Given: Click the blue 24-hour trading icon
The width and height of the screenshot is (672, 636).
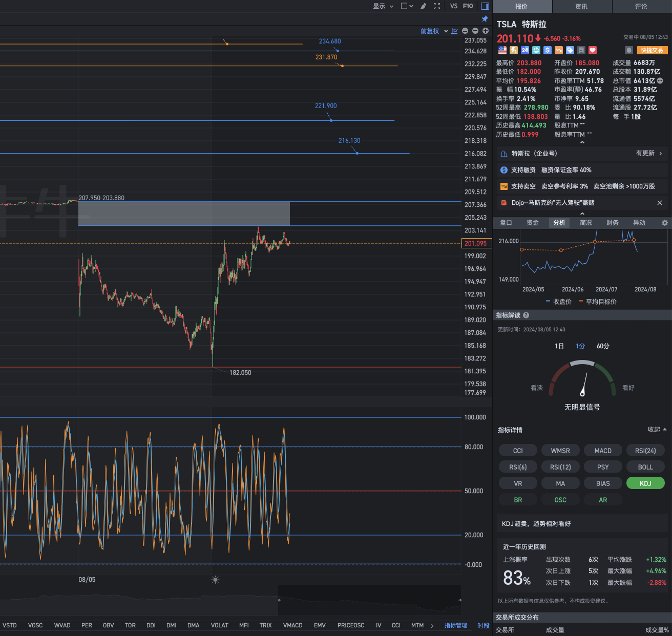Looking at the screenshot, I should 525,50.
